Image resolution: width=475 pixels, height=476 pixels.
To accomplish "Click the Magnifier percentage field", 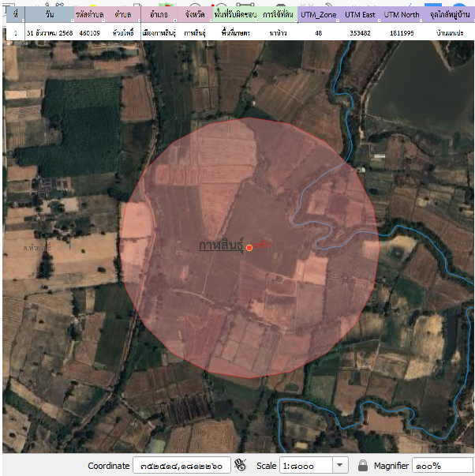I will 440,465.
